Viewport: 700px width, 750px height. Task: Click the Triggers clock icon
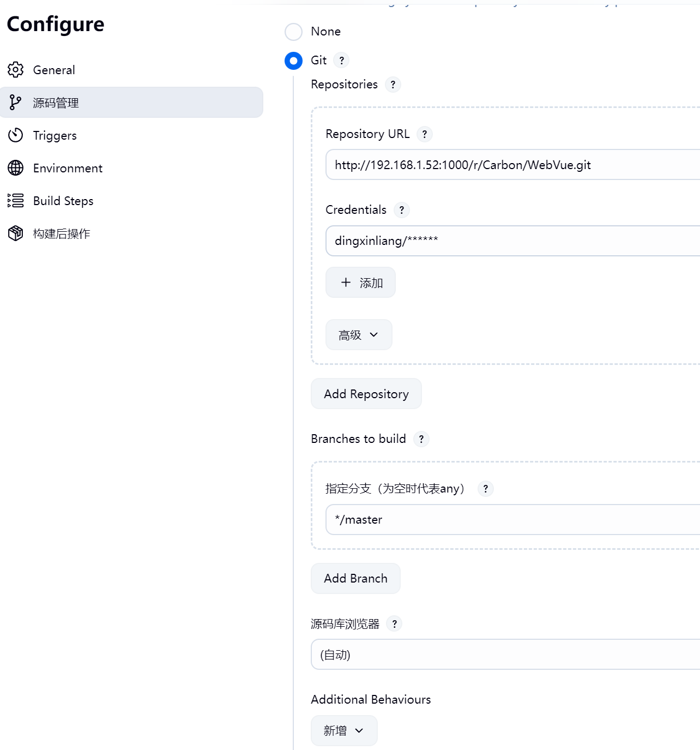(x=16, y=135)
